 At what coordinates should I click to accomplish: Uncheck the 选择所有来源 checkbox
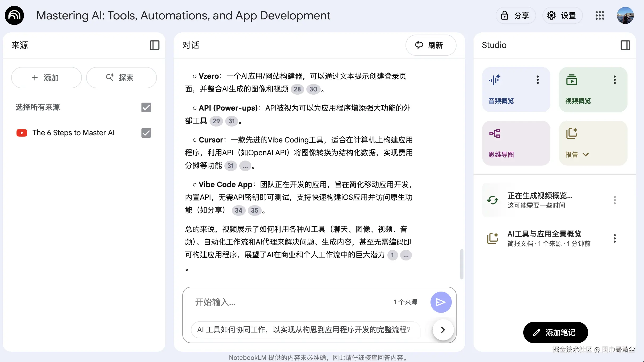146,107
